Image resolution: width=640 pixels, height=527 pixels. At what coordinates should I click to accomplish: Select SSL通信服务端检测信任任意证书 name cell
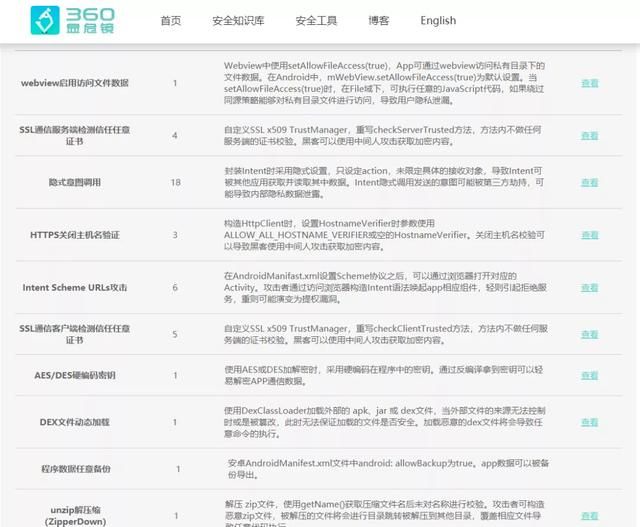pos(75,136)
